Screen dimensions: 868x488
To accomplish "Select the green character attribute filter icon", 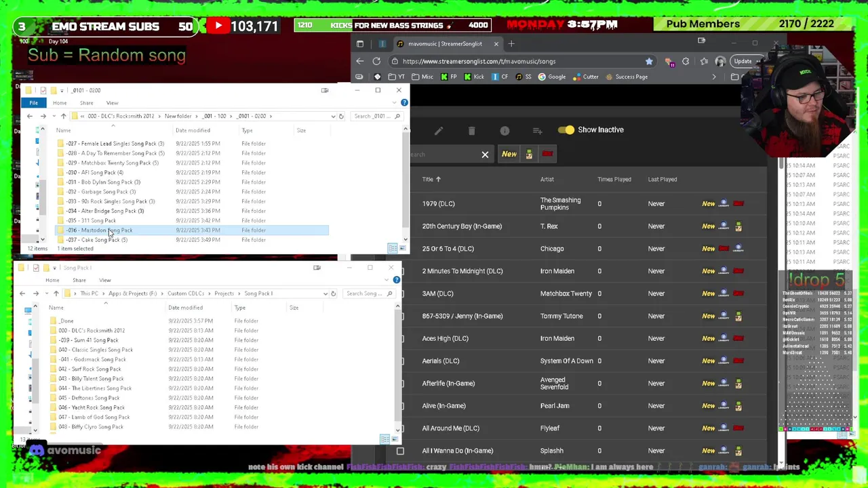I will pos(529,154).
